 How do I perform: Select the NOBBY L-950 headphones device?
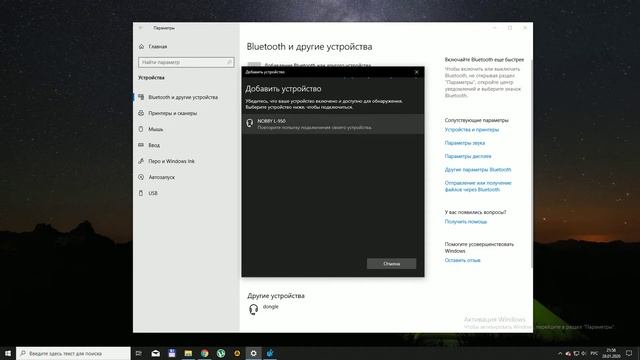333,124
